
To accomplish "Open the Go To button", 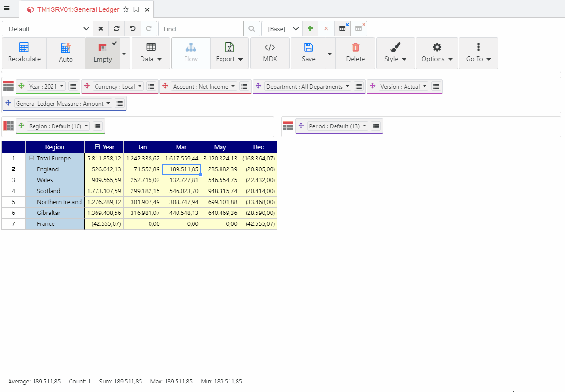I will tap(478, 53).
